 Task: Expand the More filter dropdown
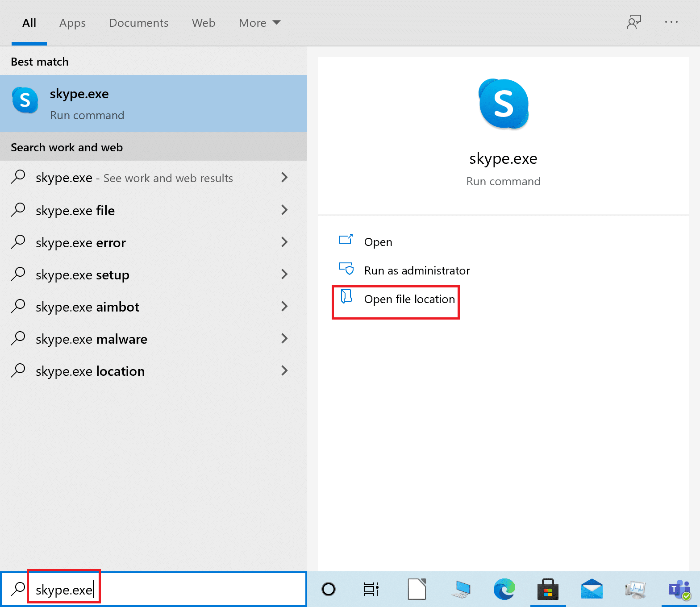click(x=259, y=23)
